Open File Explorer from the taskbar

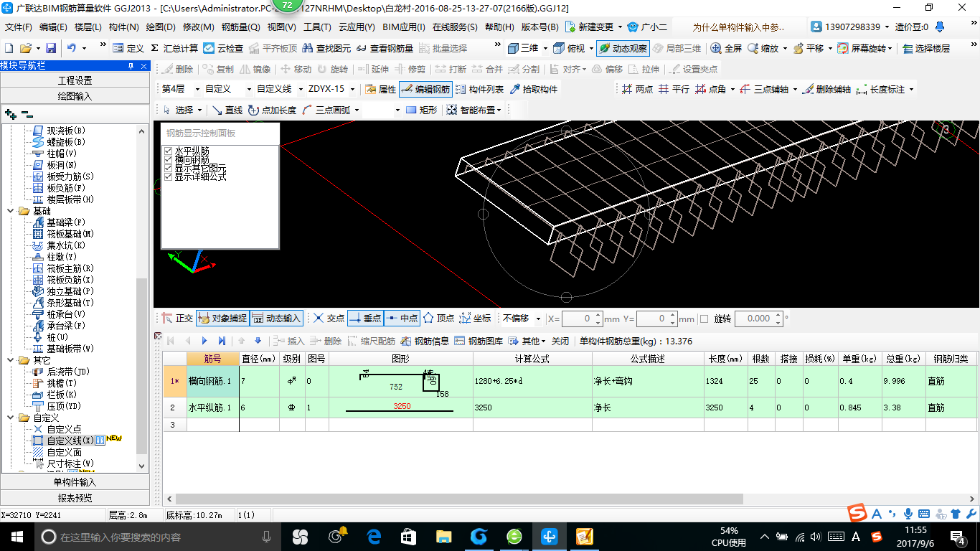point(444,536)
